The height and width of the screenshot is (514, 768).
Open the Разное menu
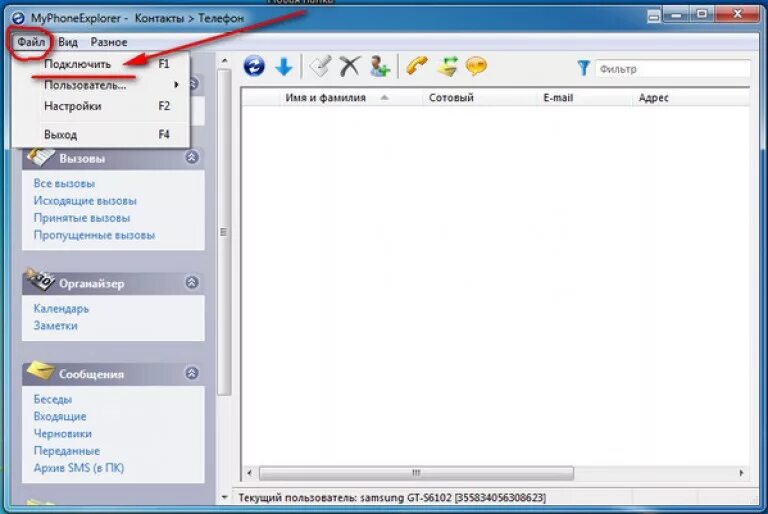(x=109, y=42)
